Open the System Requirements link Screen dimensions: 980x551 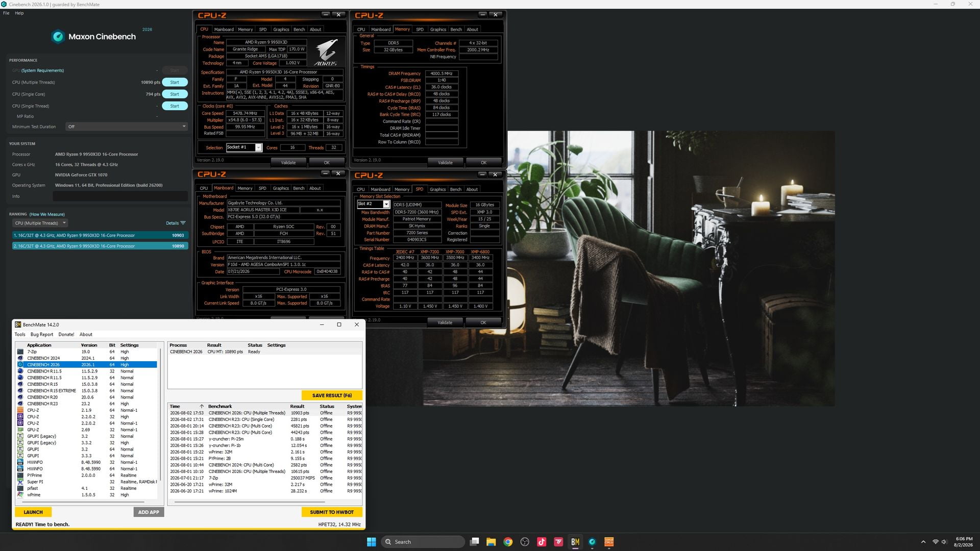point(42,70)
